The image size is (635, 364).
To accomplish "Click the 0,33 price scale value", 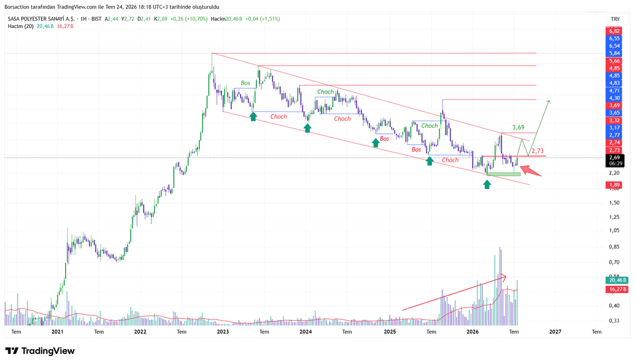I will [x=614, y=321].
